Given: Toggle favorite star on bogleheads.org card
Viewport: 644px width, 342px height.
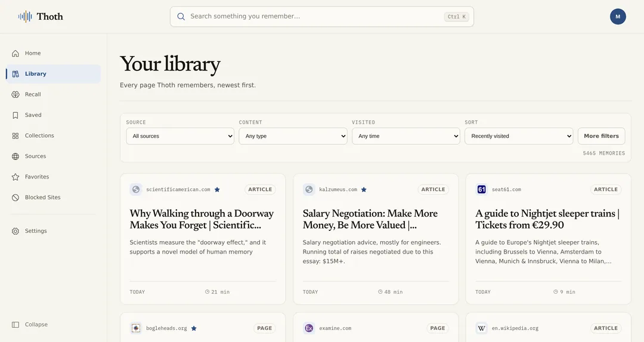Looking at the screenshot, I should pyautogui.click(x=194, y=328).
